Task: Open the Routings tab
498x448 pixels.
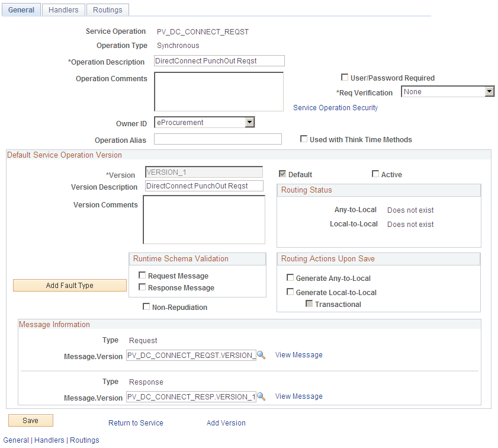Action: pos(108,10)
